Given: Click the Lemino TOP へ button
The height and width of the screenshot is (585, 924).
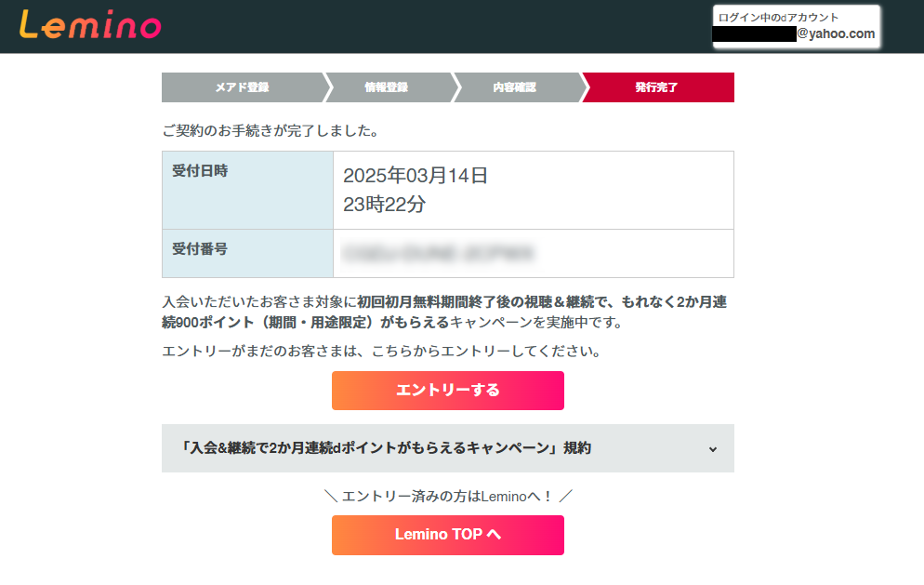Looking at the screenshot, I should coord(447,535).
